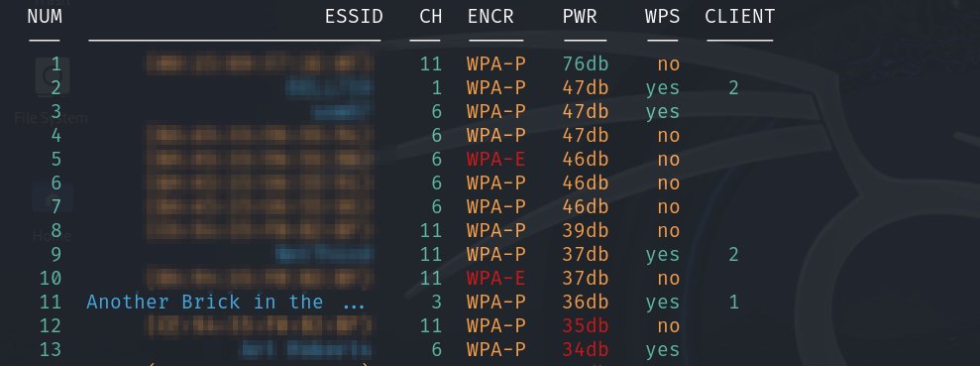The image size is (980, 366).
Task: Click the WPS 'yes' in row 11
Action: pos(663,303)
